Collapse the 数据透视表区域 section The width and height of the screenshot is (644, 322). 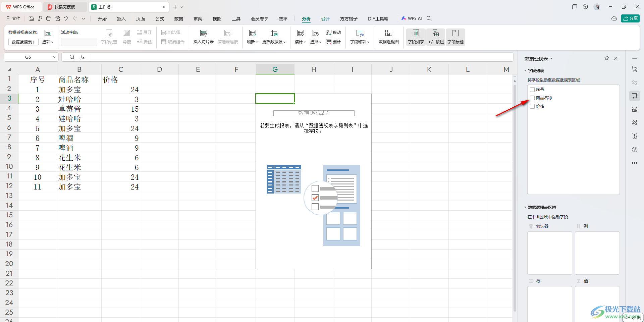coord(525,208)
